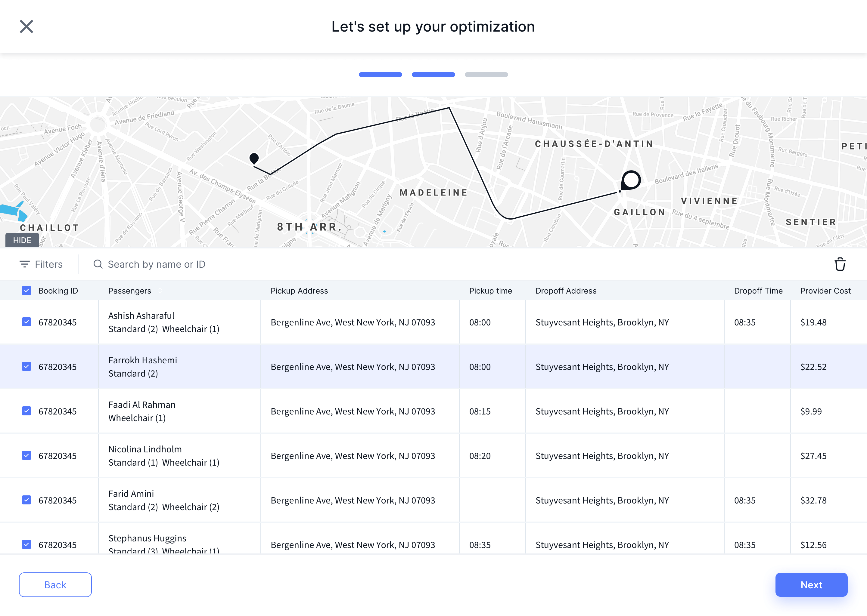The width and height of the screenshot is (867, 616).
Task: Click the search magnifier icon
Action: [98, 264]
